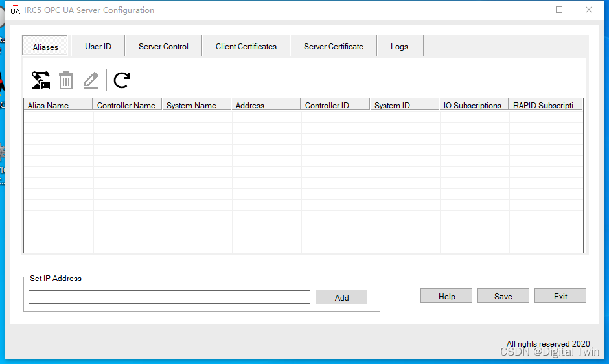This screenshot has width=609, height=364.
Task: Click the Controller Name column header
Action: 128,105
